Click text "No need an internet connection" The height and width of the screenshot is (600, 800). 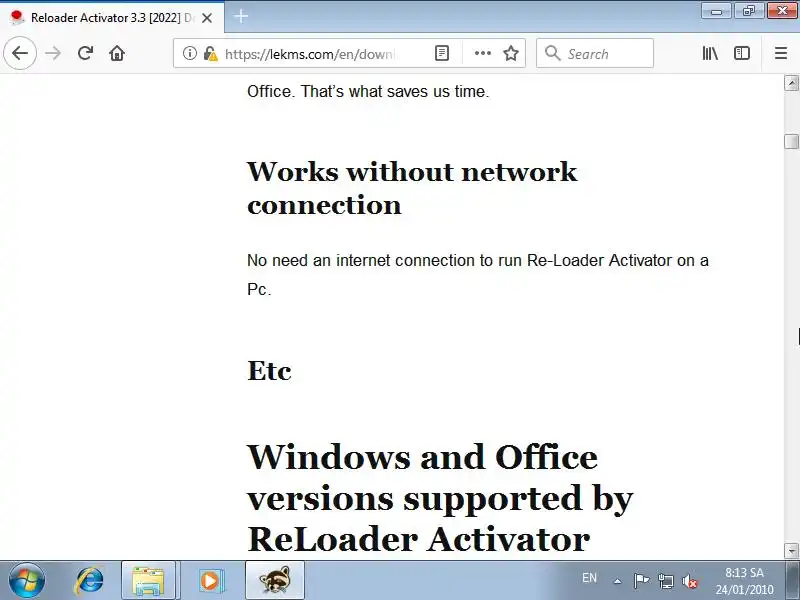(x=362, y=260)
